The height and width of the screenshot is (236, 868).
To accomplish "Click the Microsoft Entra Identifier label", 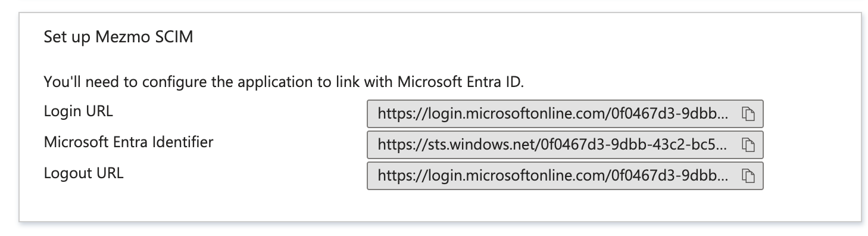I will pos(129,142).
